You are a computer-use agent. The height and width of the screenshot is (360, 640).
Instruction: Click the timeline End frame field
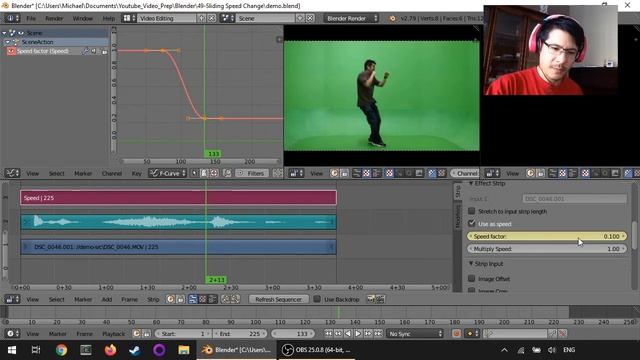pyautogui.click(x=240, y=334)
